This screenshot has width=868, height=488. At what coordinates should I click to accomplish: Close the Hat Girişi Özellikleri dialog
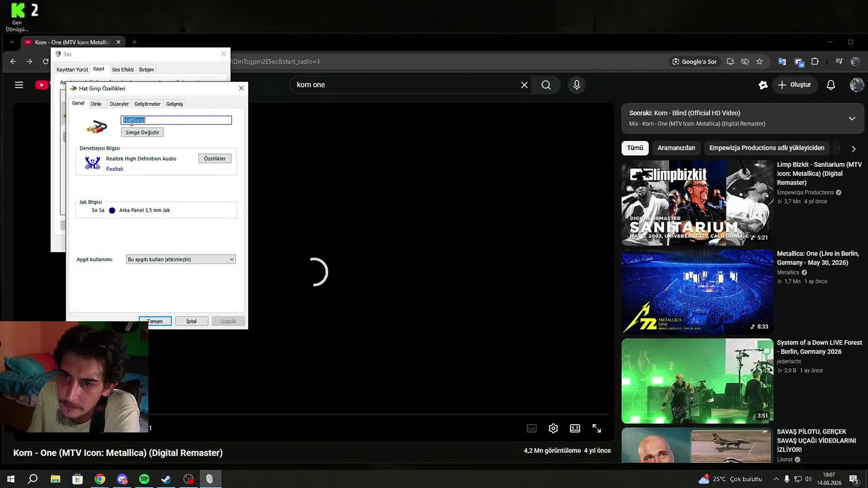pos(241,88)
